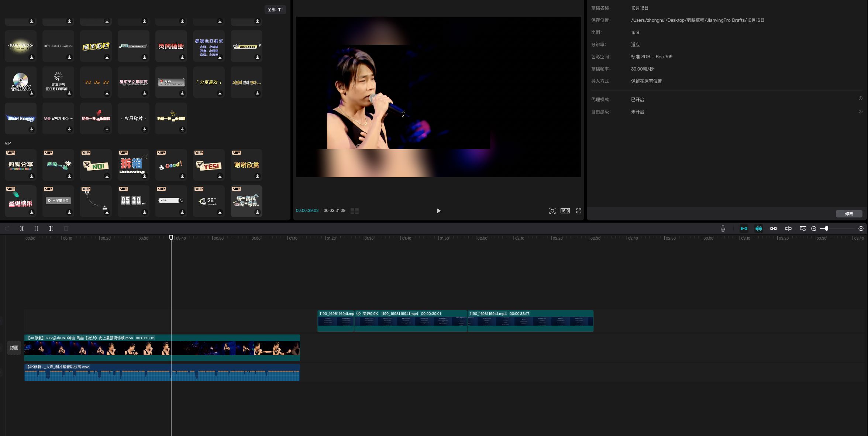
Task: Click the save path text under 保存位置
Action: 697,20
